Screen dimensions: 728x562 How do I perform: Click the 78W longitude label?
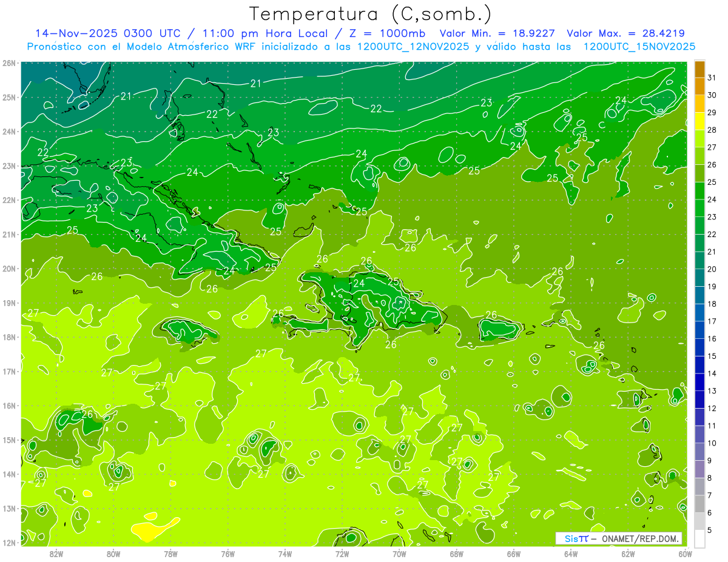point(170,554)
